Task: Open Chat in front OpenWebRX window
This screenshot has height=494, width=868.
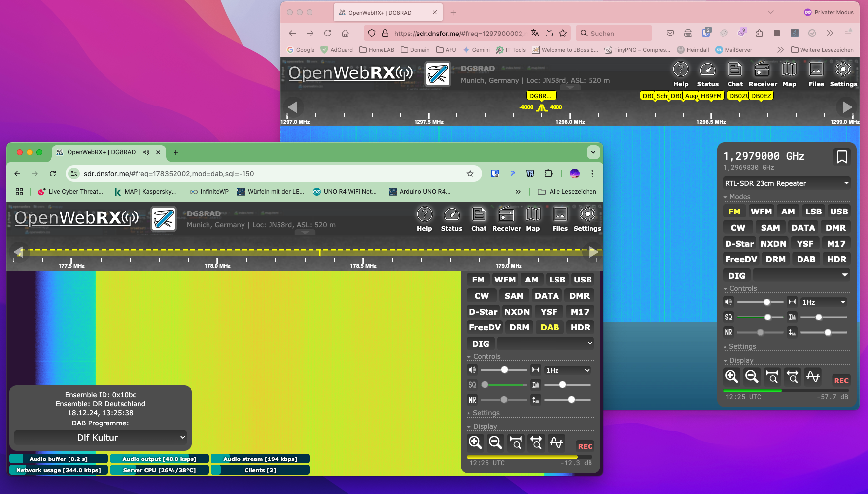Action: click(x=479, y=219)
